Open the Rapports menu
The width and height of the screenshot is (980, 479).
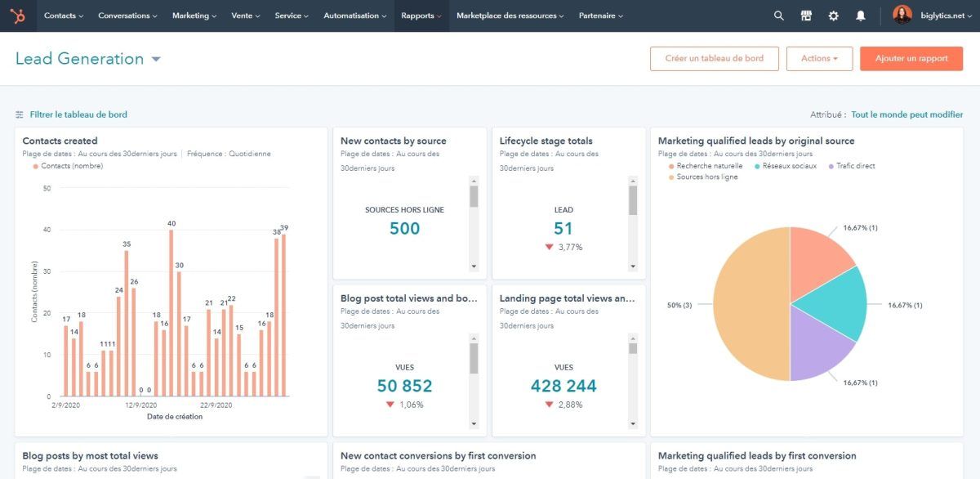point(421,15)
